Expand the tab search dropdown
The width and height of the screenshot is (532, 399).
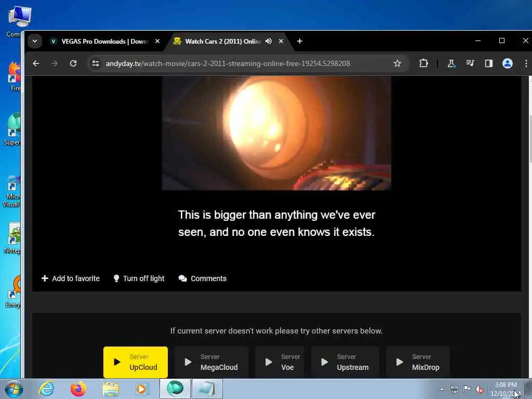point(35,41)
